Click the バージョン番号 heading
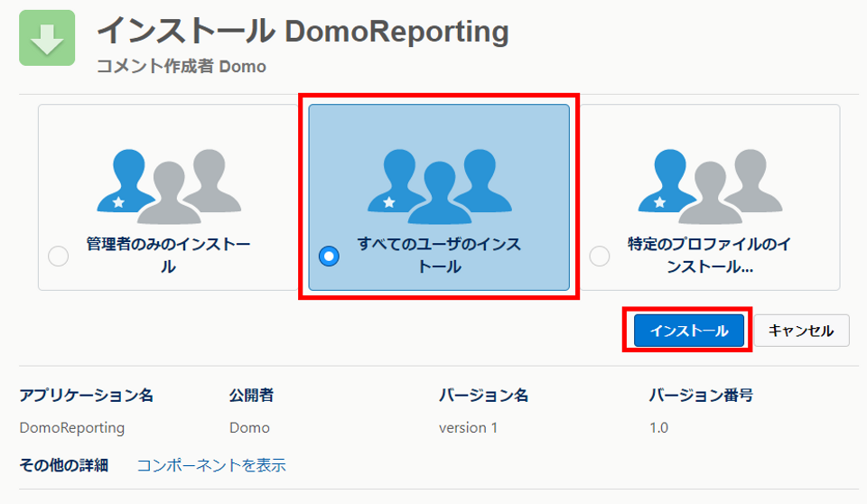Image resolution: width=867 pixels, height=504 pixels. (x=701, y=395)
